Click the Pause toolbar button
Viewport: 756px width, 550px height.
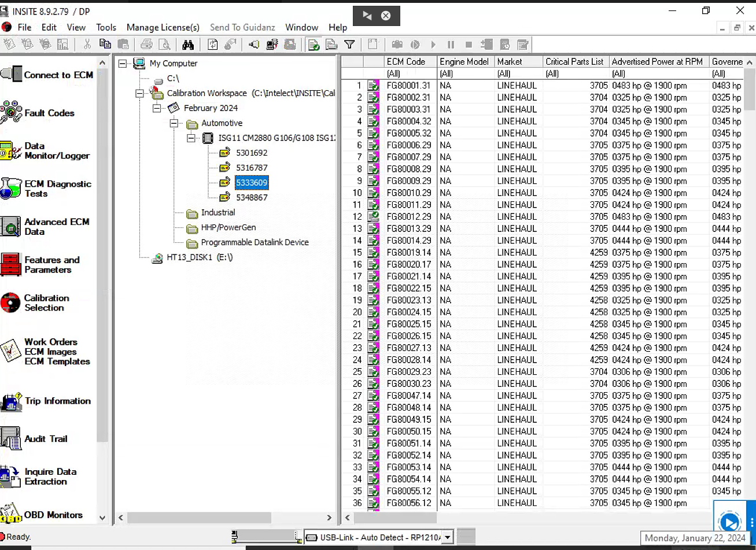point(451,45)
